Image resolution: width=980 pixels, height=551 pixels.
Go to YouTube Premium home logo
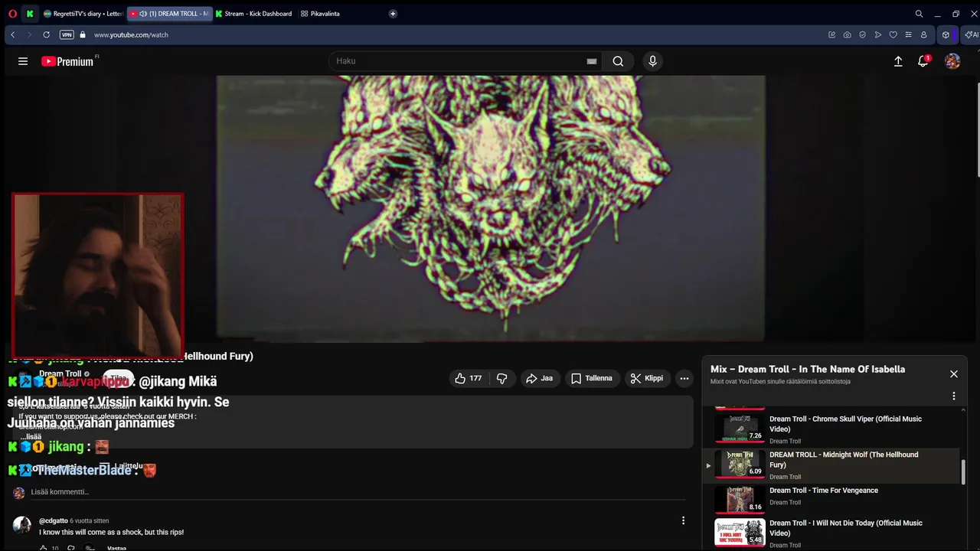point(67,61)
